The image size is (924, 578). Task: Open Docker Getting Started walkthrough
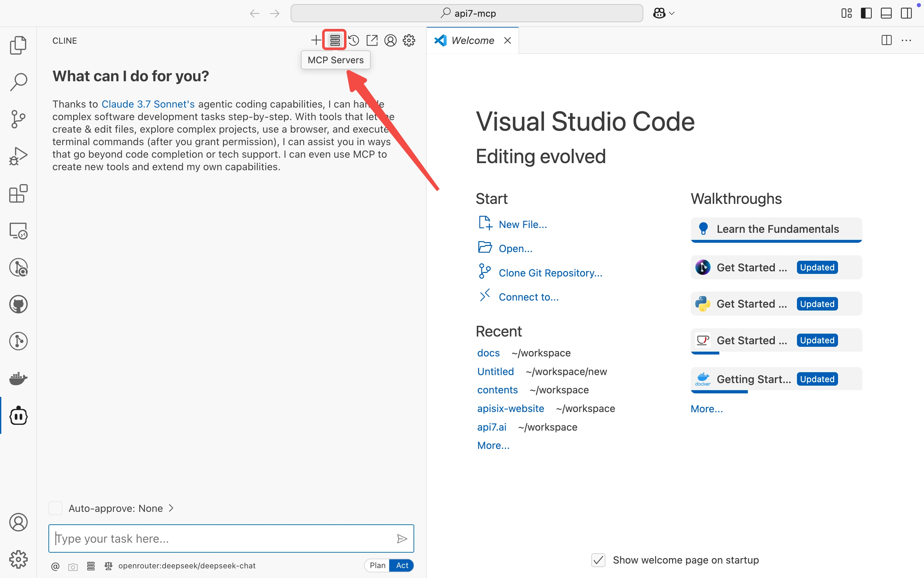click(x=776, y=379)
